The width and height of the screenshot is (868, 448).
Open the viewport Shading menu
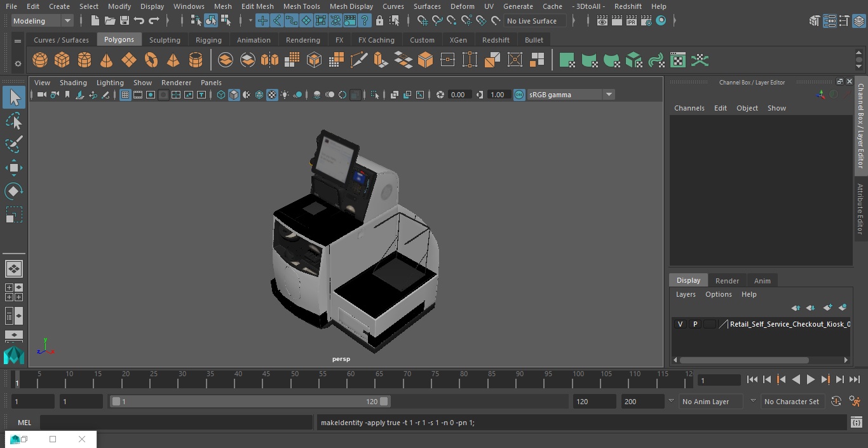tap(73, 83)
